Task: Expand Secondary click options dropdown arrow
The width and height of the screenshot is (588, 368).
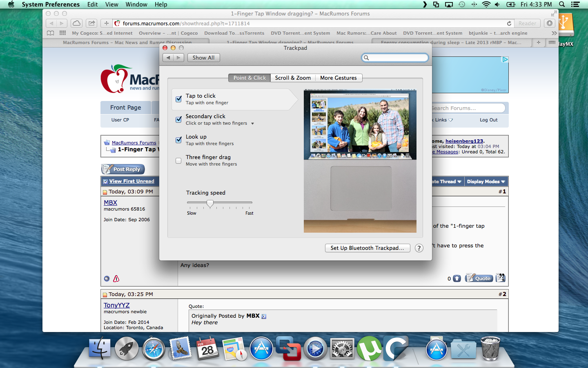Action: (252, 123)
